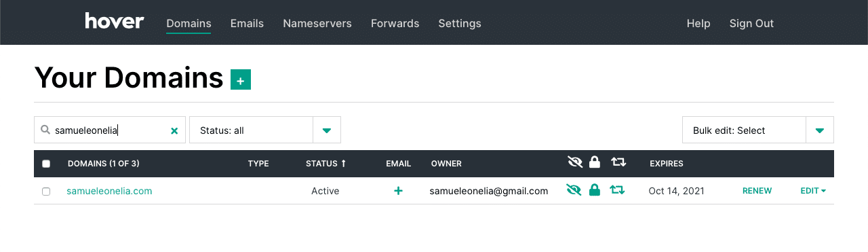The image size is (868, 252).
Task: Add email for samueleonelia.com with plus icon
Action: click(x=398, y=191)
